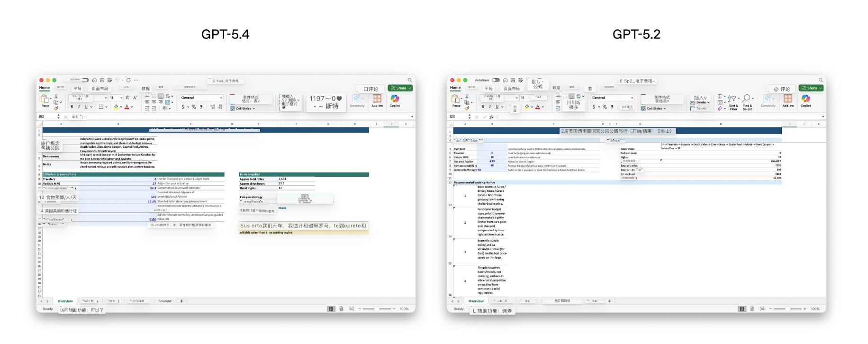Select the Home ribbon tab in right window
Viewport: 868px width, 344px height.
[x=455, y=88]
